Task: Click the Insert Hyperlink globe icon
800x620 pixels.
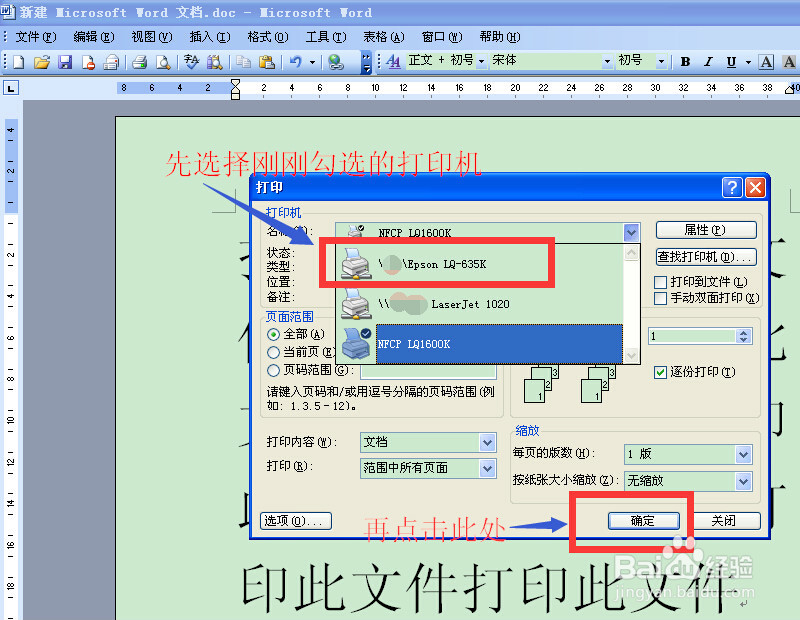Action: (x=336, y=62)
